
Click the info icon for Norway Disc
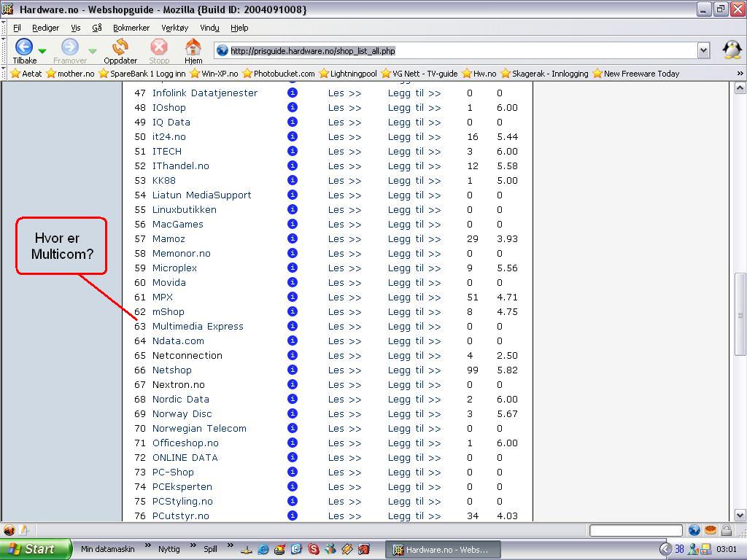tap(293, 414)
